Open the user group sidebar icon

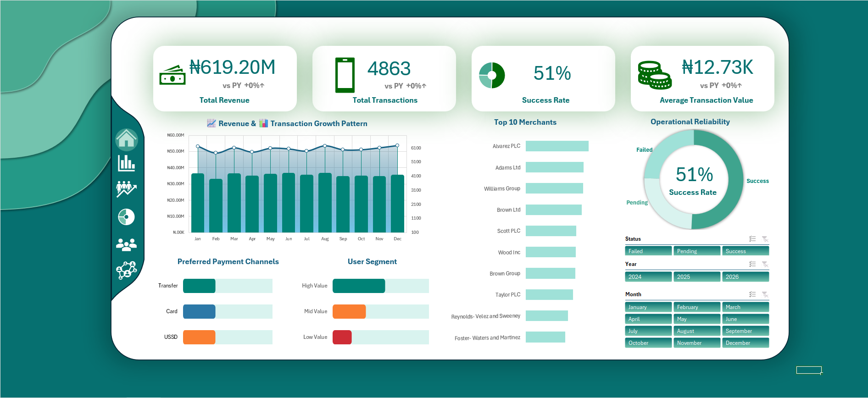pyautogui.click(x=126, y=244)
